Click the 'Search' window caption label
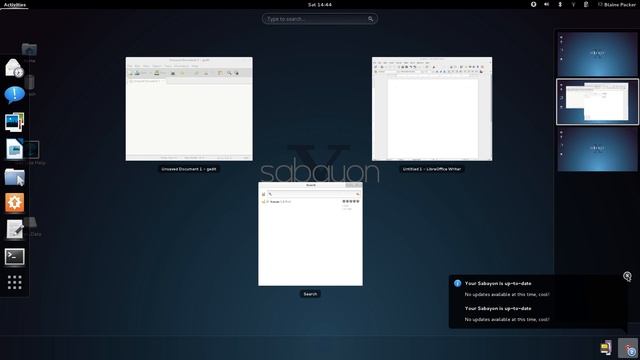The image size is (640, 360). pos(310,294)
